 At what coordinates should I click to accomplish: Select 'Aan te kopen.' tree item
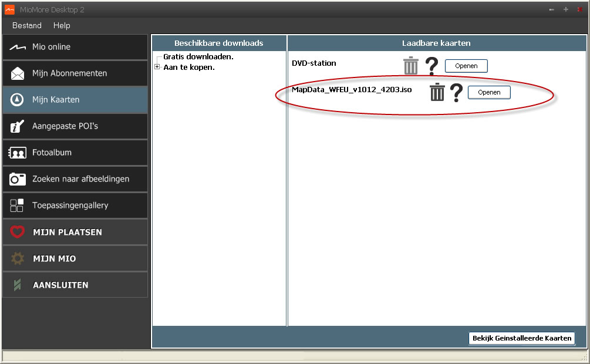(189, 68)
